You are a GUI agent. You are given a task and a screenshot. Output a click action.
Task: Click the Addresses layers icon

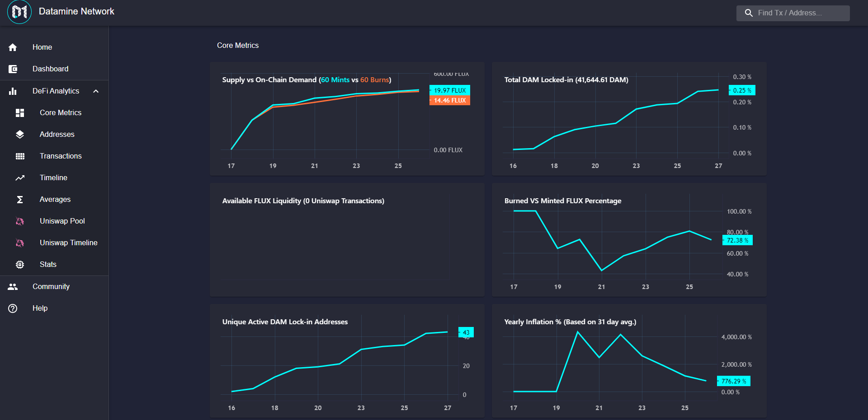click(20, 135)
